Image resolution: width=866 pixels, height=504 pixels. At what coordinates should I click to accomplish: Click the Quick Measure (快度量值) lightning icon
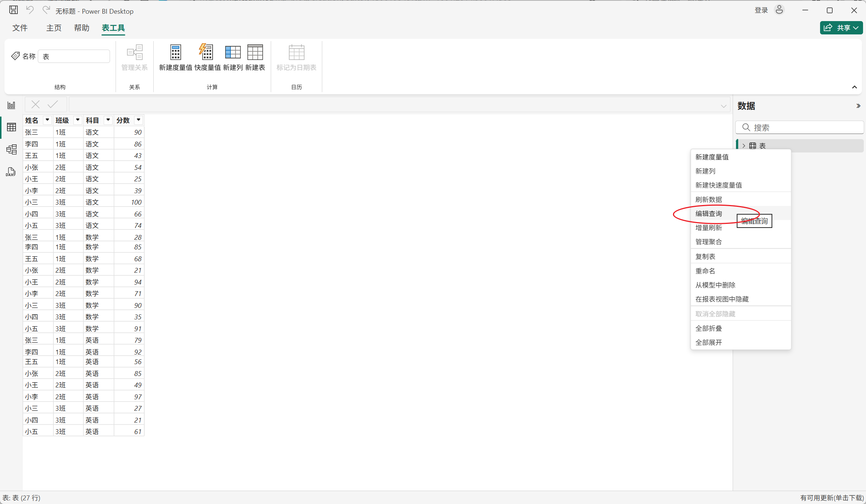(207, 53)
